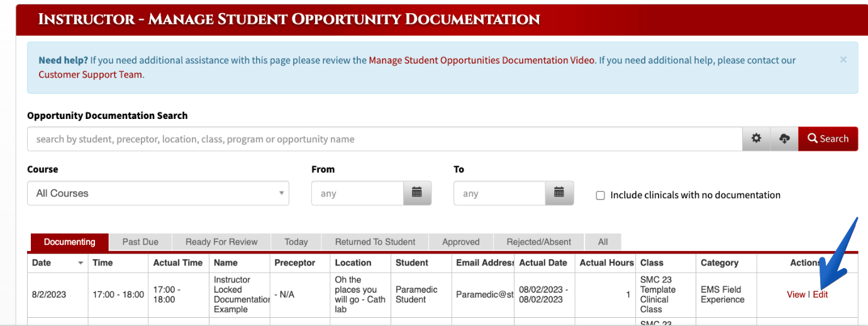Sort by the Actual Time column header
This screenshot has width=868, height=326.
(179, 262)
